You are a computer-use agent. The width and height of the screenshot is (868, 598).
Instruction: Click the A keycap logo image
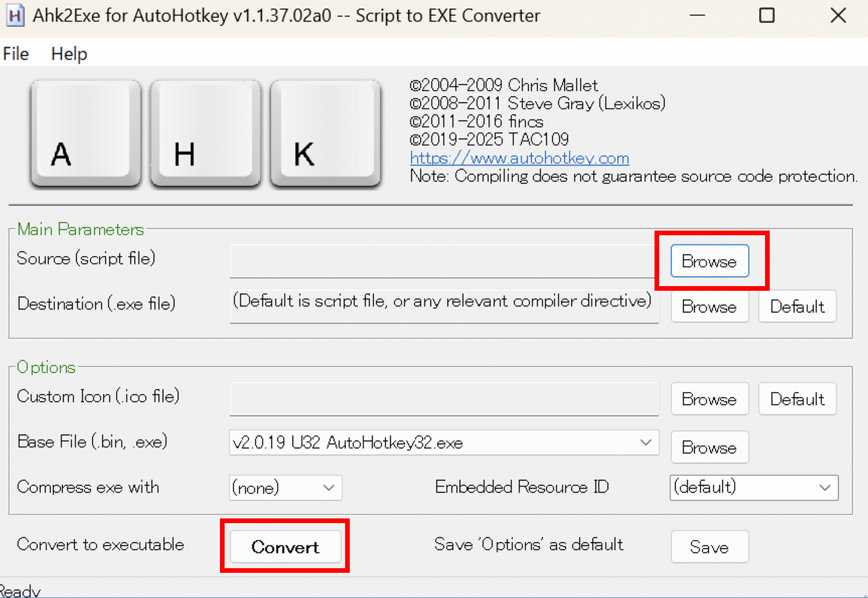point(85,133)
